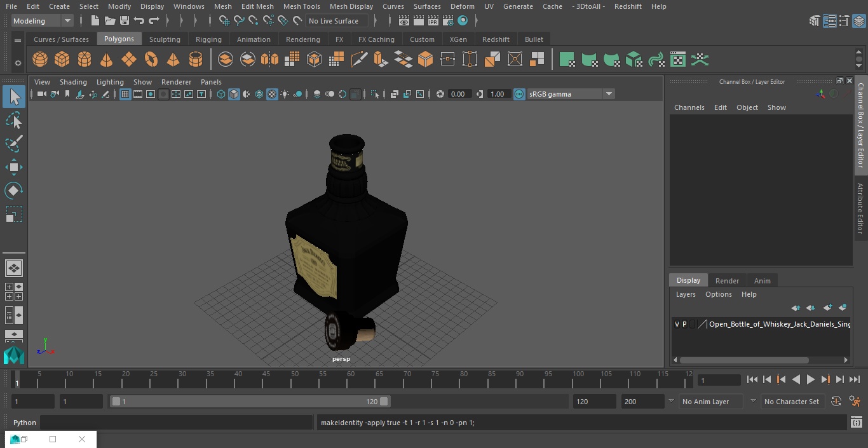Screen dimensions: 868x448
Task: Click the Multi-Cut knife tool icon
Action: [x=359, y=60]
